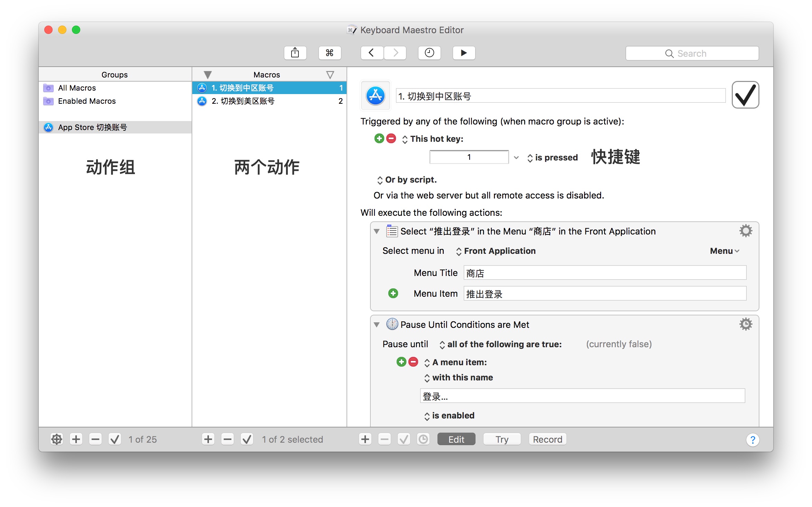
Task: Select the App Store 切换账号 group
Action: [x=92, y=127]
